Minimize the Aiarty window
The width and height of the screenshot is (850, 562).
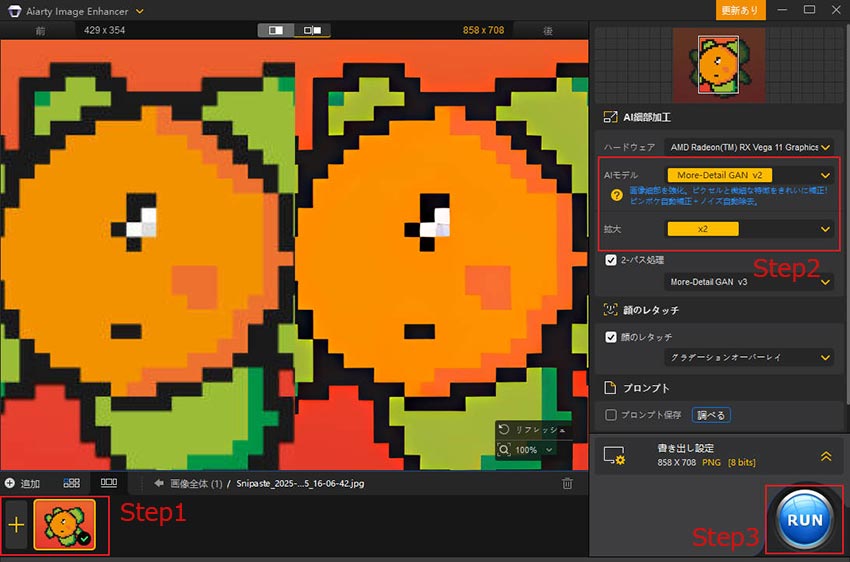[782, 10]
